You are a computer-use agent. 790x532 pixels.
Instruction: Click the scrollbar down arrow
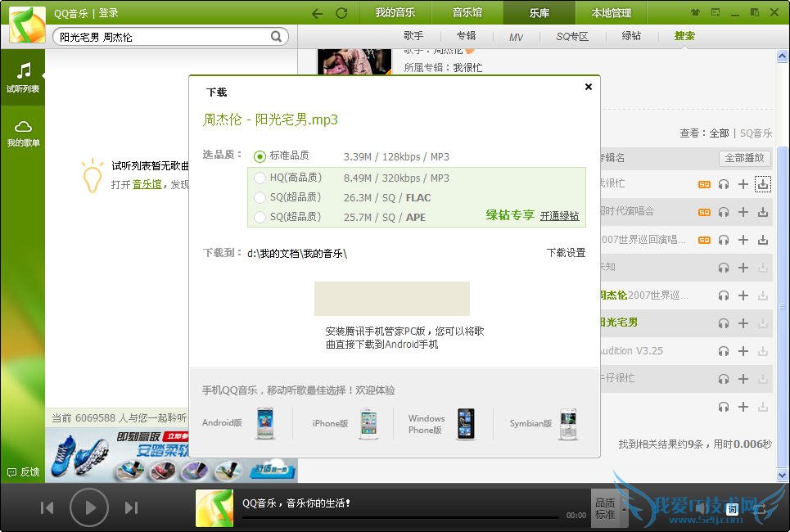tap(782, 475)
